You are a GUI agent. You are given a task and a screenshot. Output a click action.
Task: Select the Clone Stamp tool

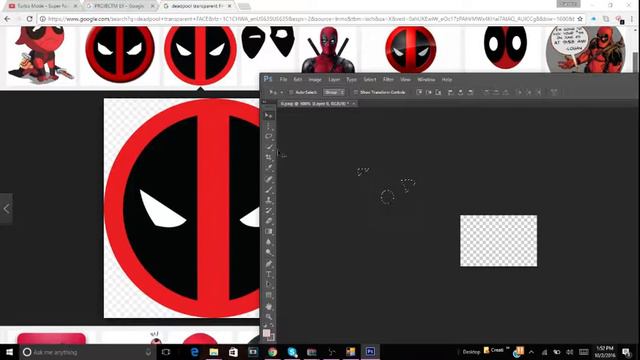(268, 200)
